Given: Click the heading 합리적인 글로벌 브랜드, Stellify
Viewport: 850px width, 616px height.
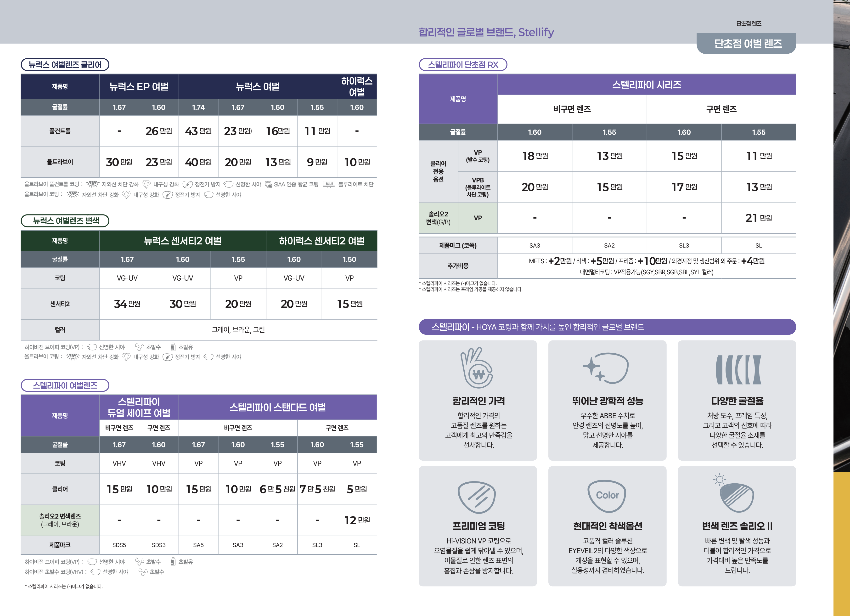Looking at the screenshot, I should coord(486,32).
